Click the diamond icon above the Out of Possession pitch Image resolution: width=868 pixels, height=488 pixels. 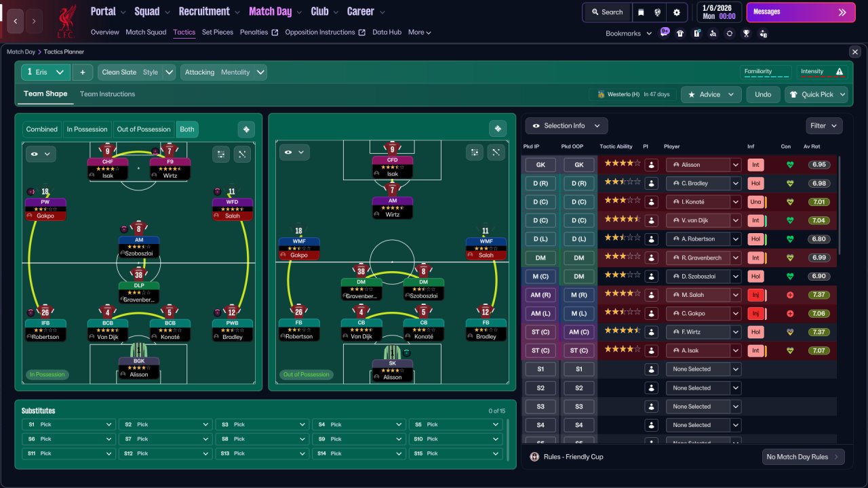coord(498,129)
